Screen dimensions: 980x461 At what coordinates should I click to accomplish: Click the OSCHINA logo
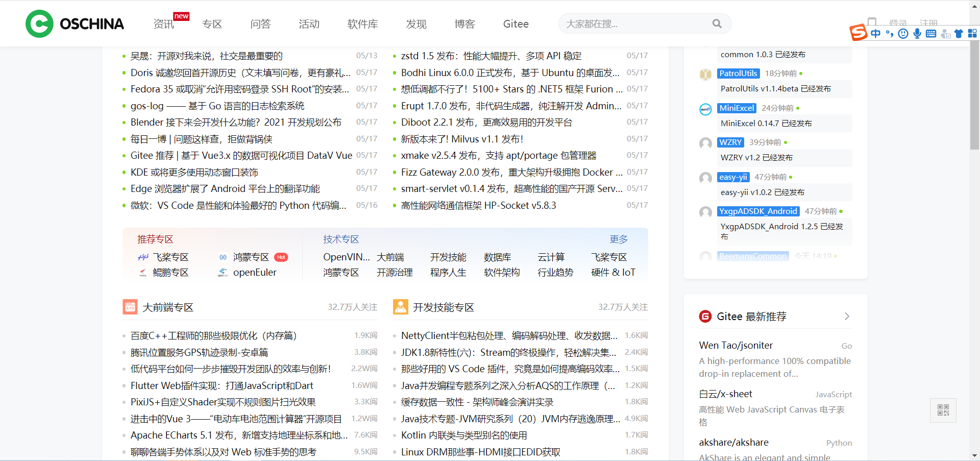(75, 23)
